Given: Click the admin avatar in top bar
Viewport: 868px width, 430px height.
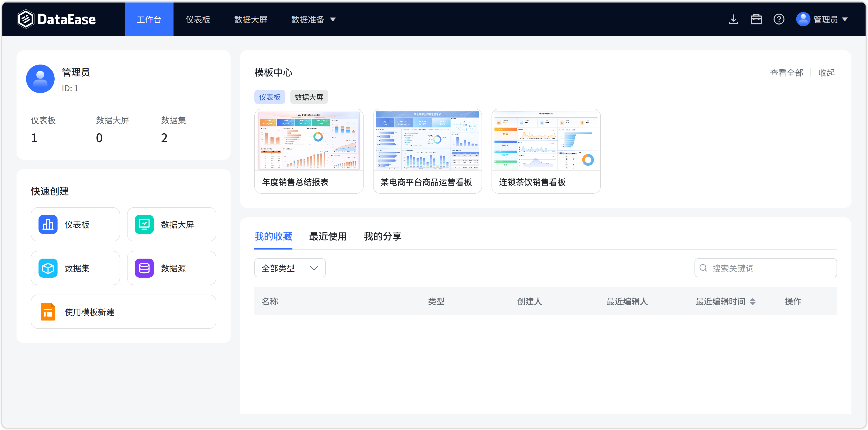Looking at the screenshot, I should (803, 19).
